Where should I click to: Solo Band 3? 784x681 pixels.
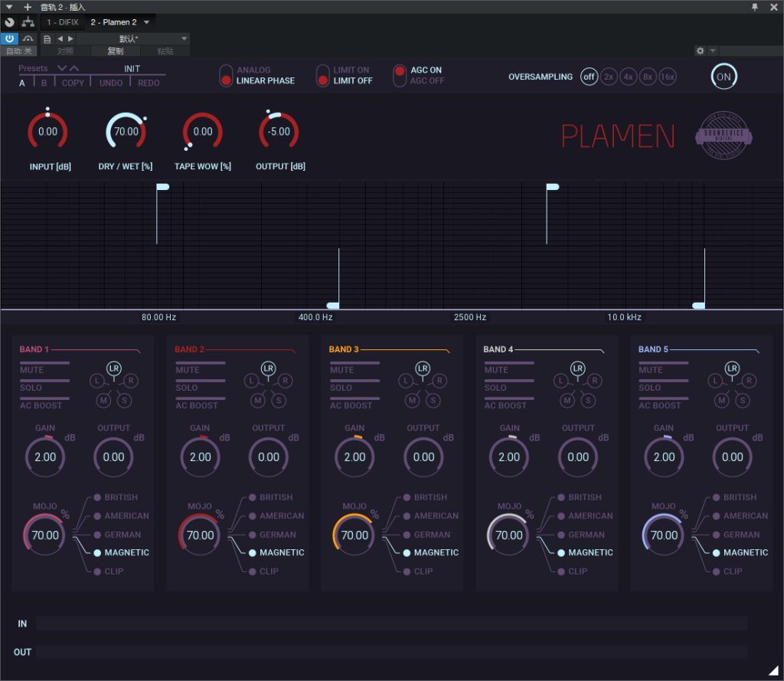coord(354,385)
